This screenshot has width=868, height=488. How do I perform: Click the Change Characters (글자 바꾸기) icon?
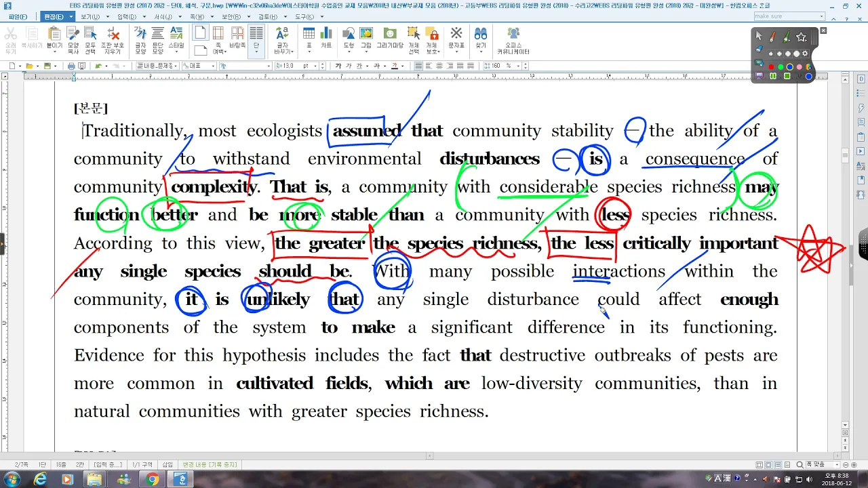pyautogui.click(x=282, y=41)
